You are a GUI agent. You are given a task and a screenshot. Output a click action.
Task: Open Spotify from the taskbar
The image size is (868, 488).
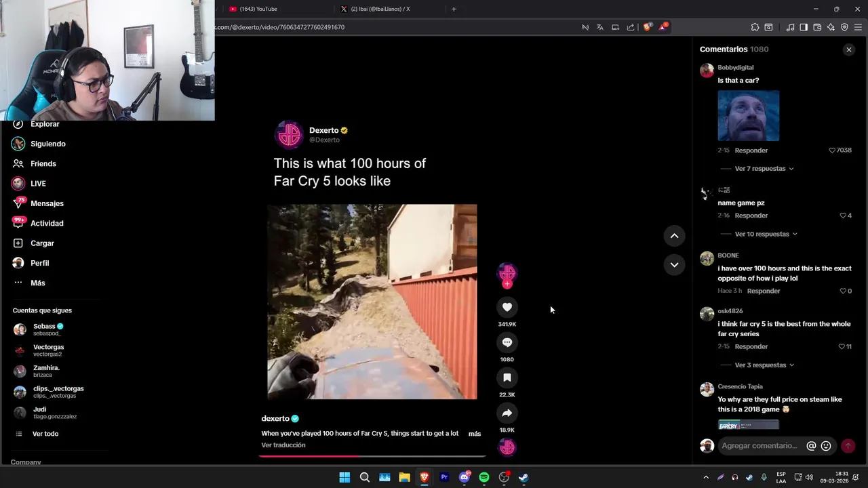[x=484, y=477]
